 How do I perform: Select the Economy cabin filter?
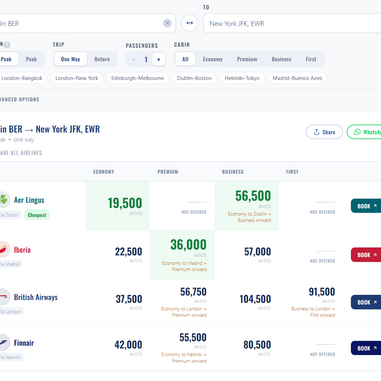click(x=213, y=59)
